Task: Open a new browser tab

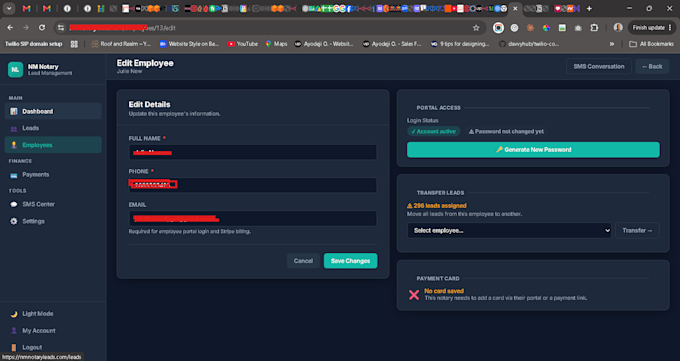Action: coord(589,8)
